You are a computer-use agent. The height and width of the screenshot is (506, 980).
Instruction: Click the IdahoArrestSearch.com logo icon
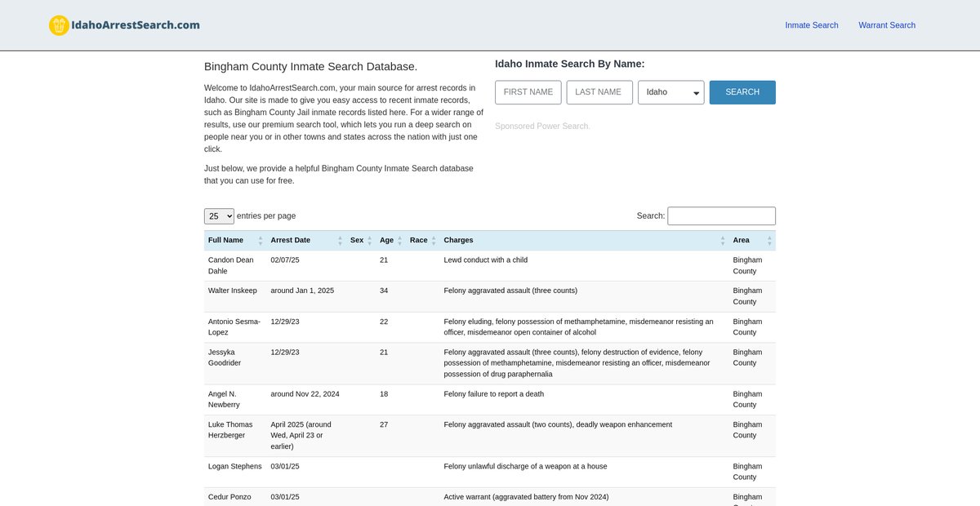click(x=59, y=25)
